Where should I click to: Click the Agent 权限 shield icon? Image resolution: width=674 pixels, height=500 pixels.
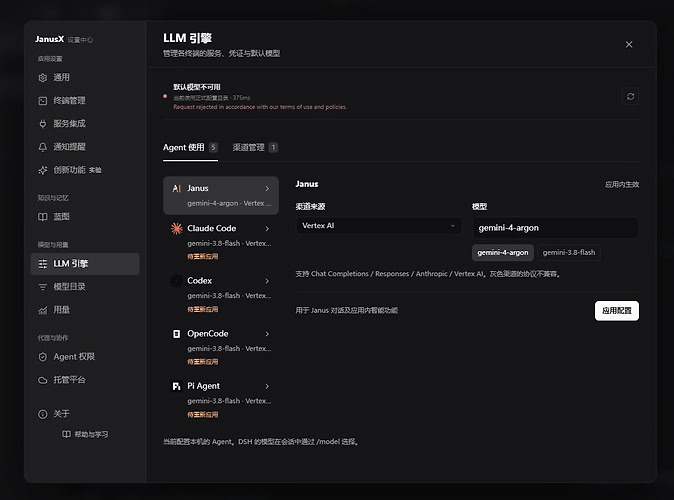43,357
